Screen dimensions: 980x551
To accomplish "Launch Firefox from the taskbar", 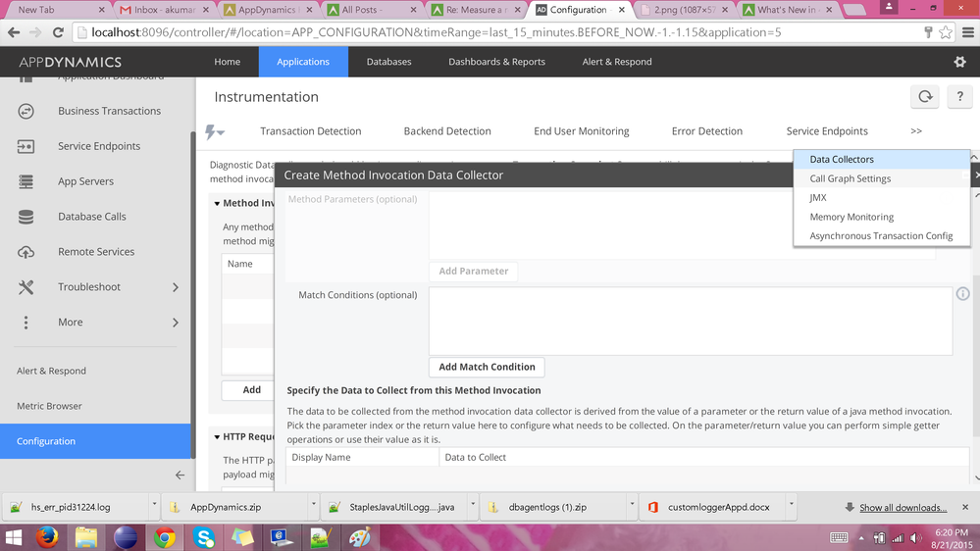I will (47, 538).
